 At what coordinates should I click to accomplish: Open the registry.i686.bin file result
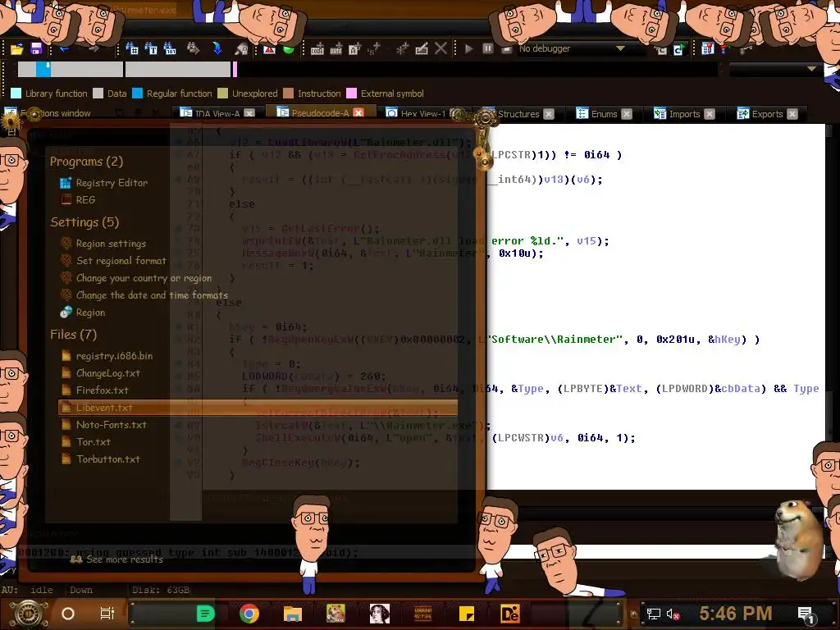click(114, 356)
